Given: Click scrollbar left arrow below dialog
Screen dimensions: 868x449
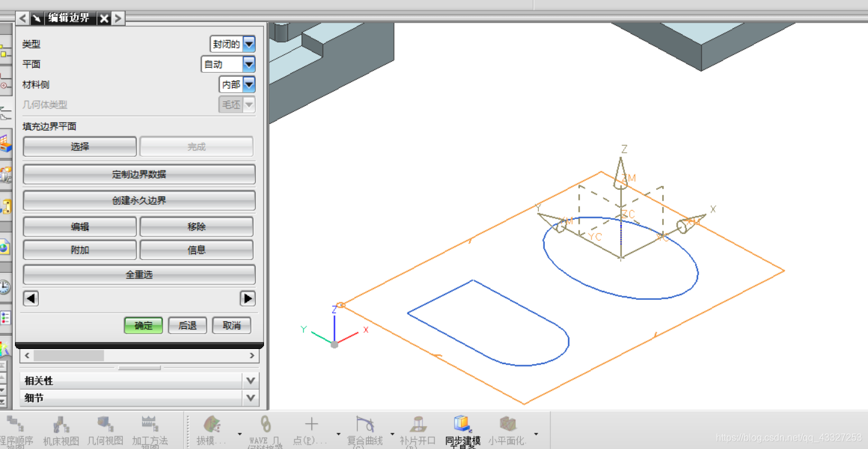Looking at the screenshot, I should 27,356.
